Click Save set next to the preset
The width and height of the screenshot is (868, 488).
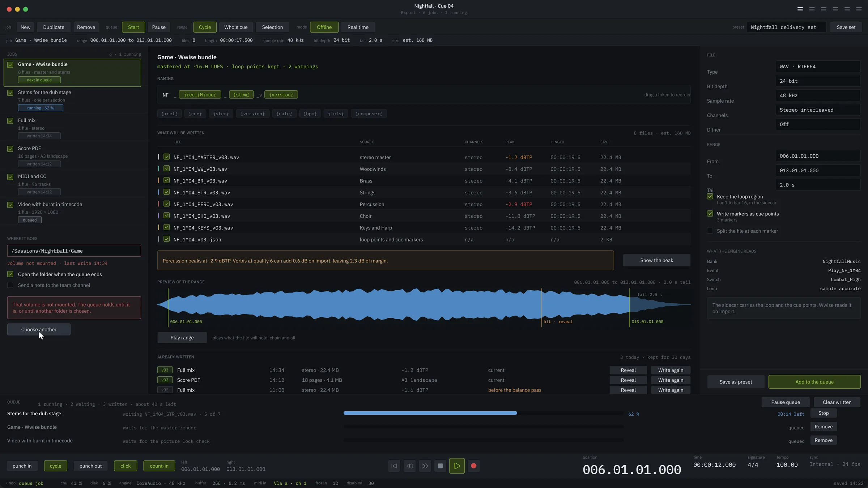click(846, 27)
